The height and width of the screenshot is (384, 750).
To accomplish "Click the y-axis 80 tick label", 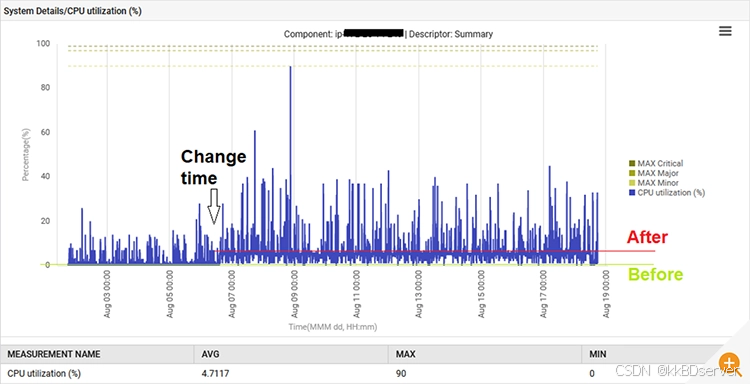I will click(x=45, y=88).
